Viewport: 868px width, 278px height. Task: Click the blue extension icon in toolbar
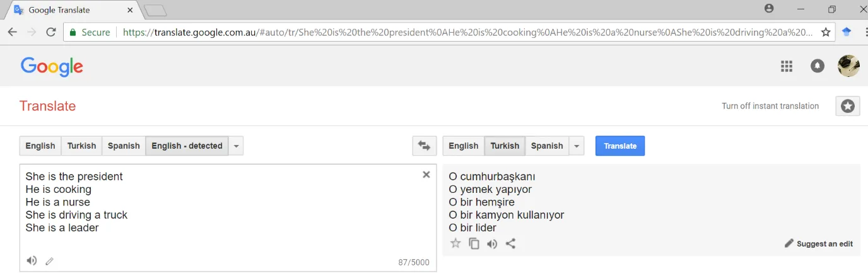pyautogui.click(x=847, y=32)
